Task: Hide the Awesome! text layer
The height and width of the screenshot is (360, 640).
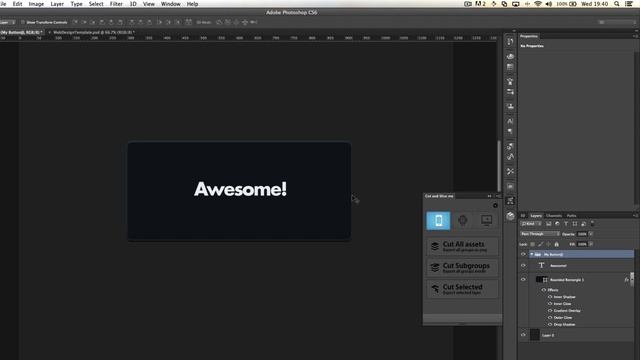Action: pyautogui.click(x=523, y=265)
